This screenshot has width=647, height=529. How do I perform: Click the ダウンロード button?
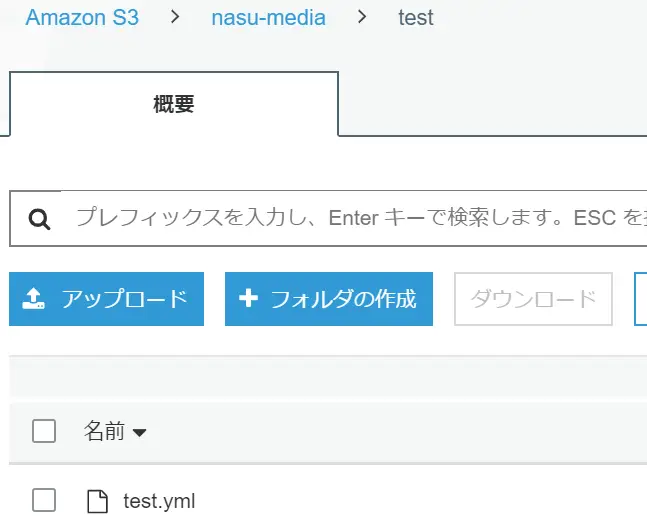coord(533,299)
